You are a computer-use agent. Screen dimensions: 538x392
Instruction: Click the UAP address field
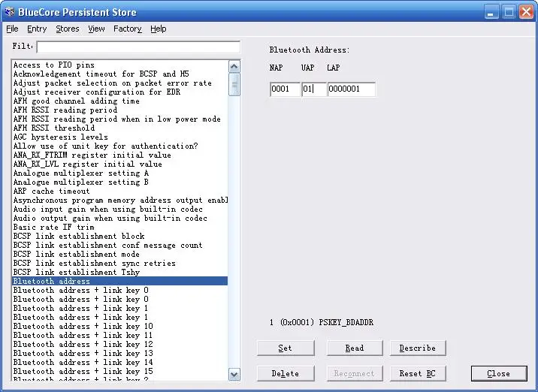coord(313,89)
